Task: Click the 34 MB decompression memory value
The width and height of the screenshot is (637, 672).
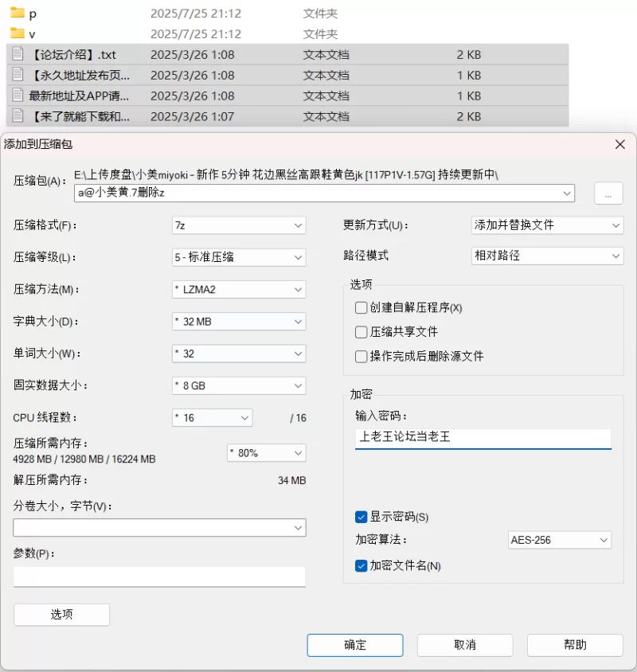Action: [x=292, y=480]
